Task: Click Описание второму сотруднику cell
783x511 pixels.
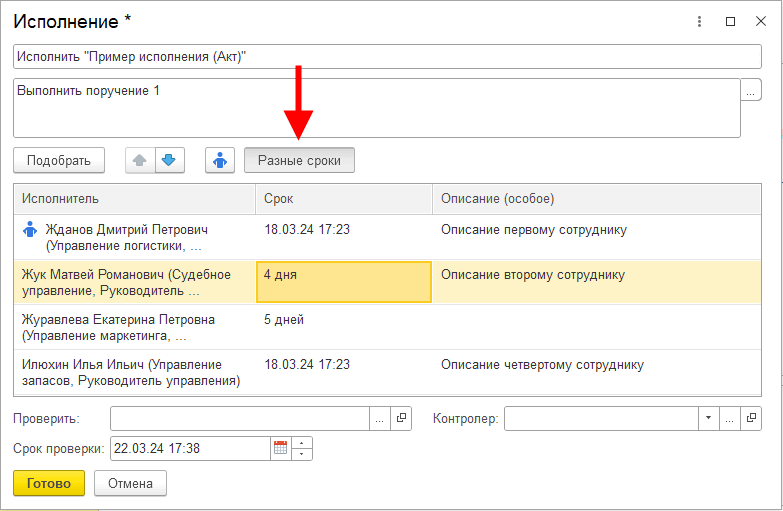Action: point(597,282)
